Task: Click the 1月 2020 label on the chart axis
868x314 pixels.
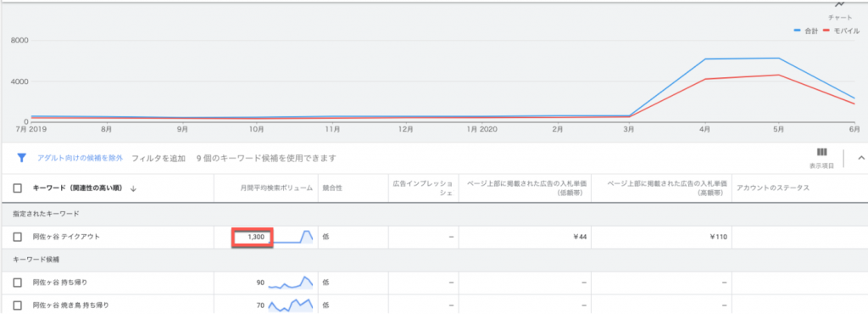Action: tap(481, 129)
